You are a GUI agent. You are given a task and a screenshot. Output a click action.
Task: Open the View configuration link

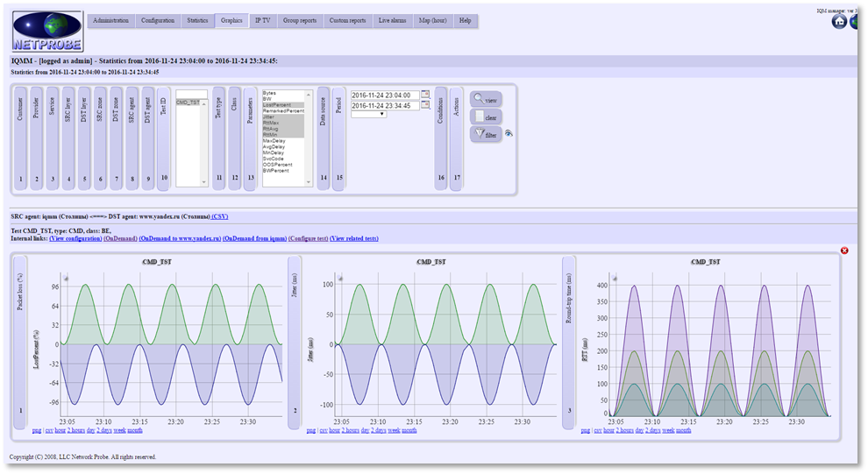[75, 238]
